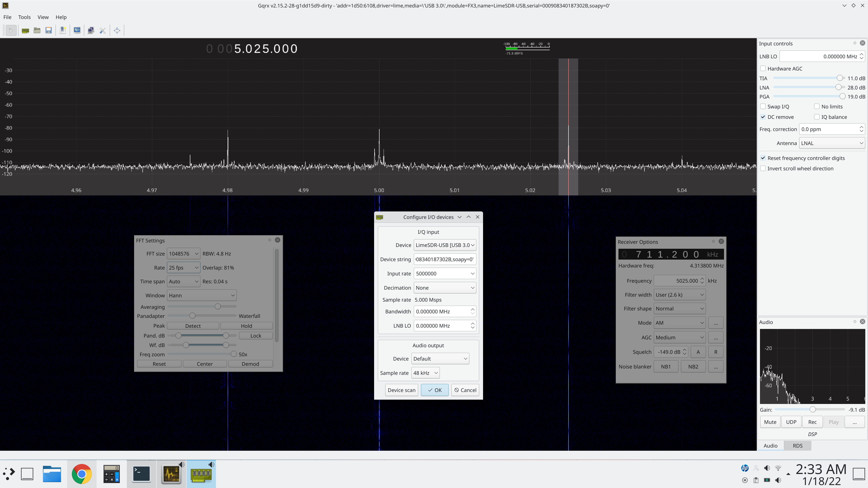Screen dimensions: 868x488
Task: Open the bookmarks panel icon
Action: (x=63, y=30)
